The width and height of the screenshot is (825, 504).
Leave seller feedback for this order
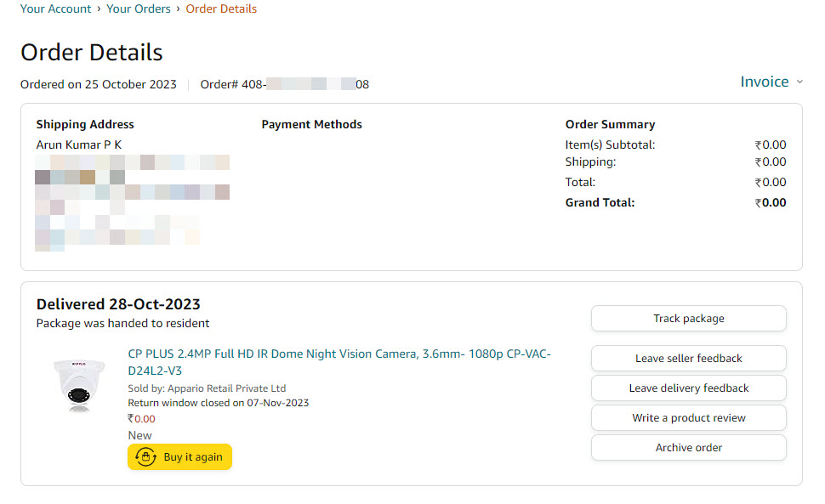688,358
